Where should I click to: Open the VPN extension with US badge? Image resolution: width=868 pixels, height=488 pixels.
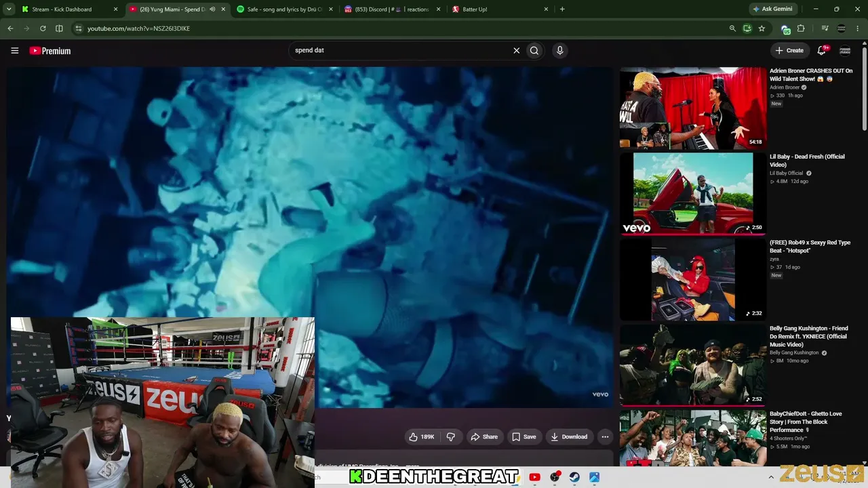coord(785,28)
